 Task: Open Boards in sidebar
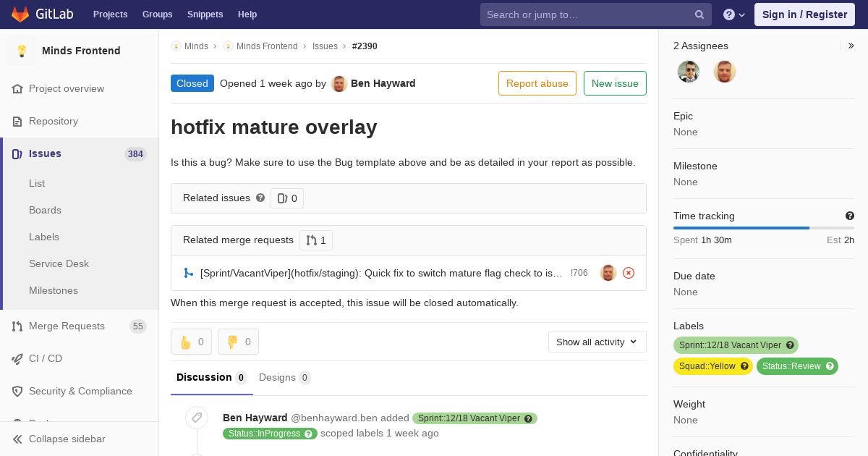tap(45, 211)
